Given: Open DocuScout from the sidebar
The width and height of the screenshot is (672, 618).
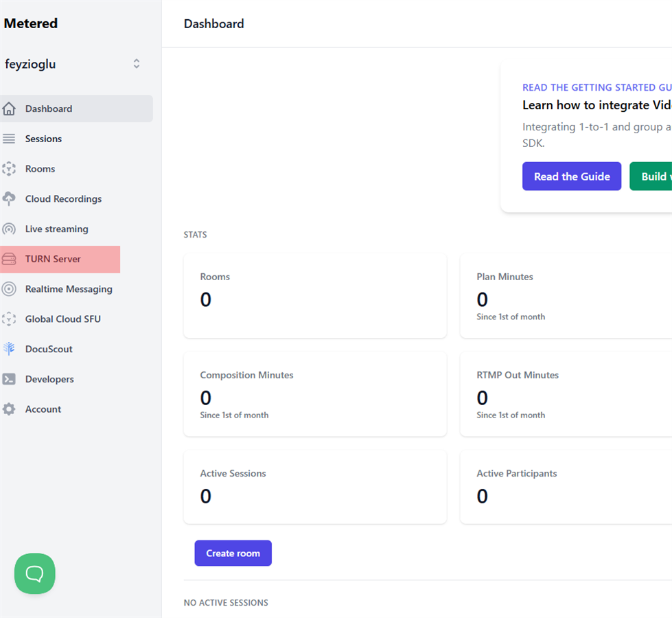Looking at the screenshot, I should pos(49,349).
